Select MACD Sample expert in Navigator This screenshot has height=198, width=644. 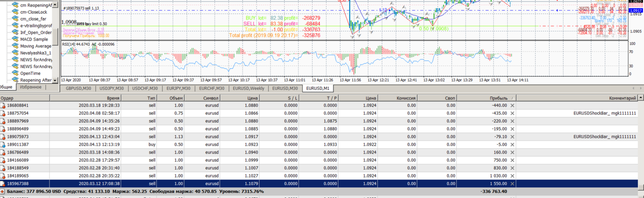34,39
